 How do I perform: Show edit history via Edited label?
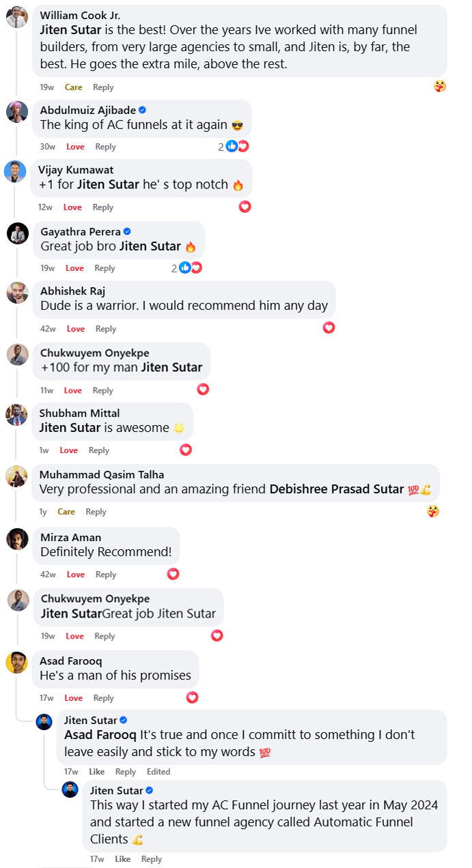[158, 772]
